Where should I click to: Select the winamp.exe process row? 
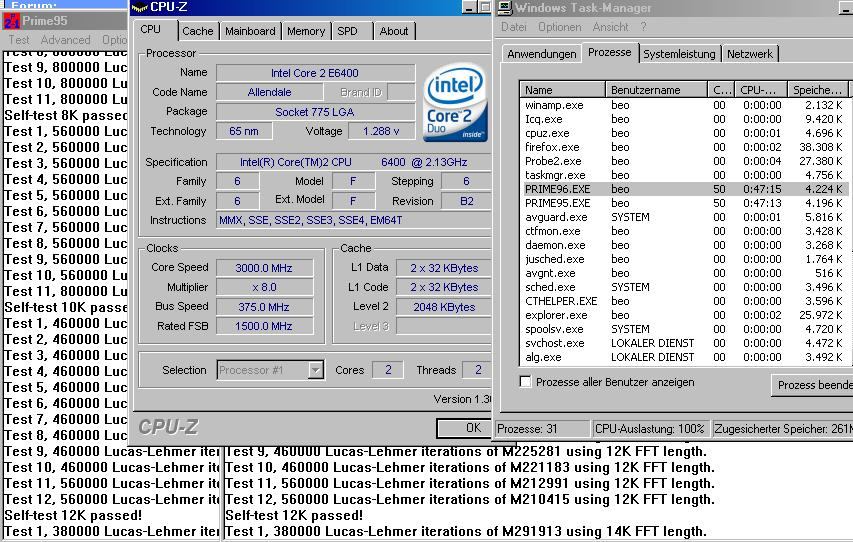coord(684,105)
